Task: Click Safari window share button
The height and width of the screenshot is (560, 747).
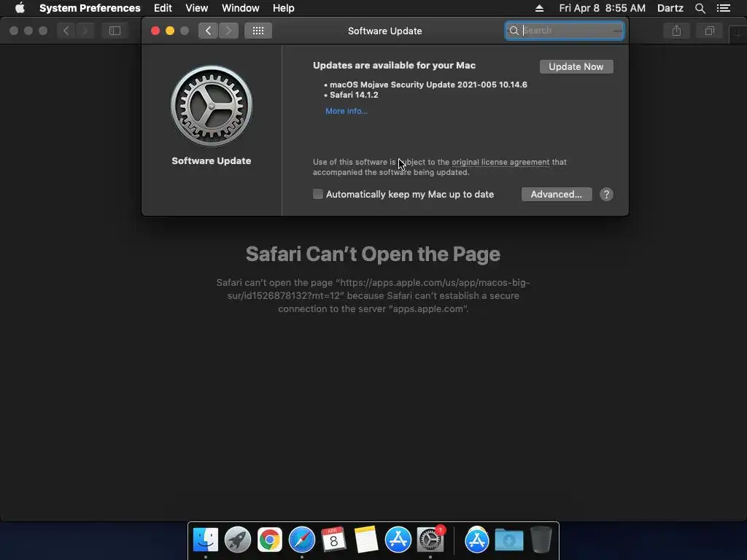Action: click(x=676, y=31)
